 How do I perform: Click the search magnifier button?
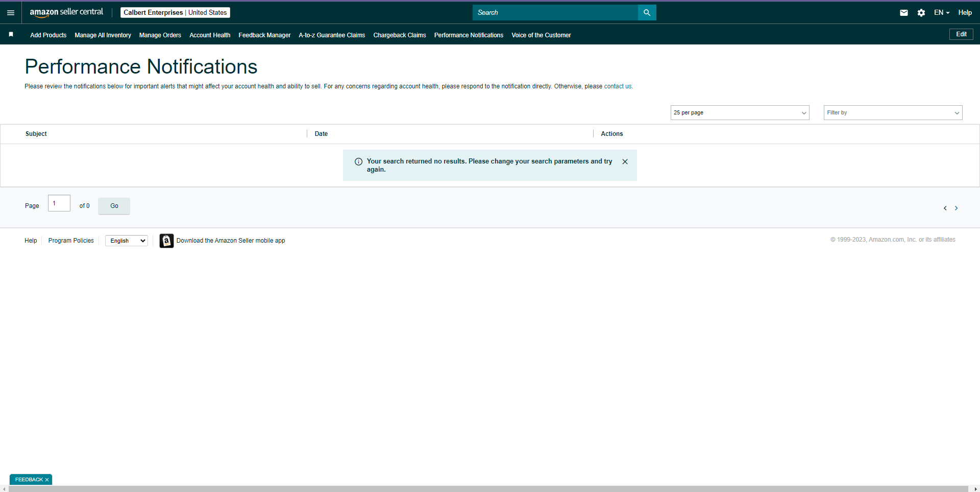tap(647, 13)
